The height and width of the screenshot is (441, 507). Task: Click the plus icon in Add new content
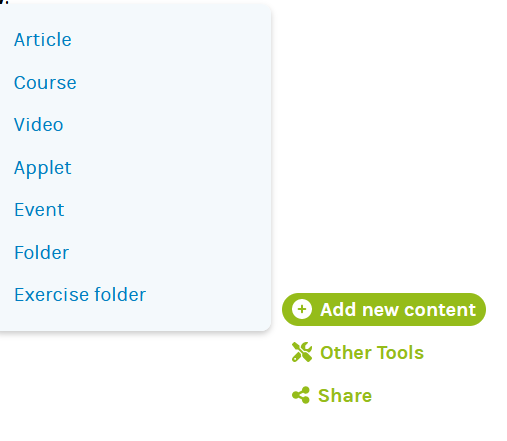click(302, 309)
